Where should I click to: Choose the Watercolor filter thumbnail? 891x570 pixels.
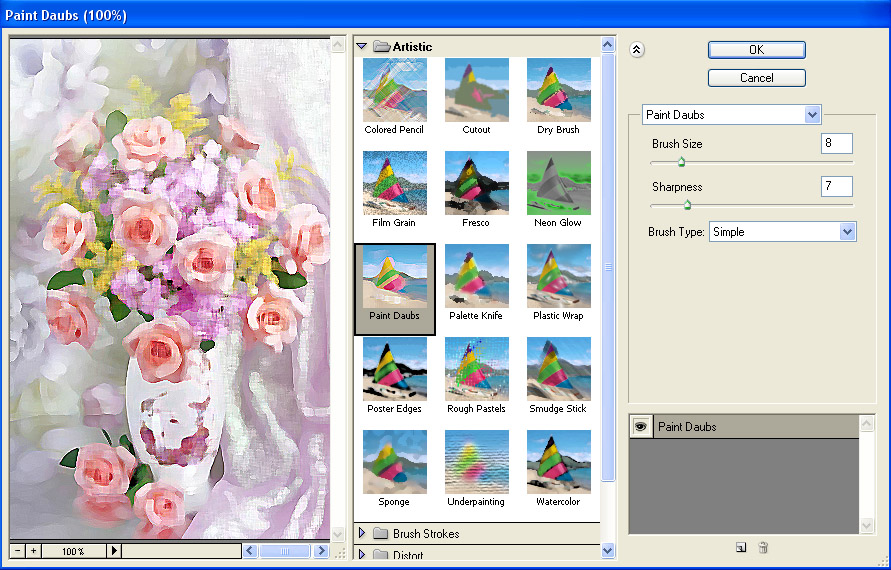558,462
